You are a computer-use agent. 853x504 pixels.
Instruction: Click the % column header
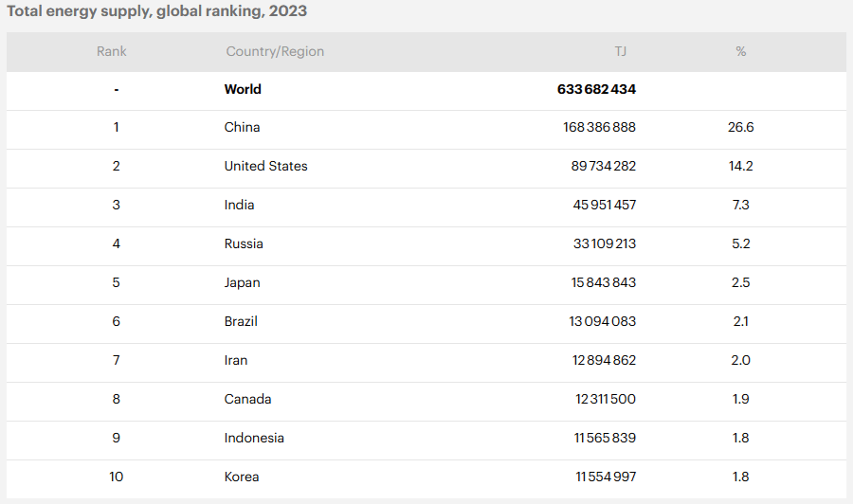(x=741, y=51)
